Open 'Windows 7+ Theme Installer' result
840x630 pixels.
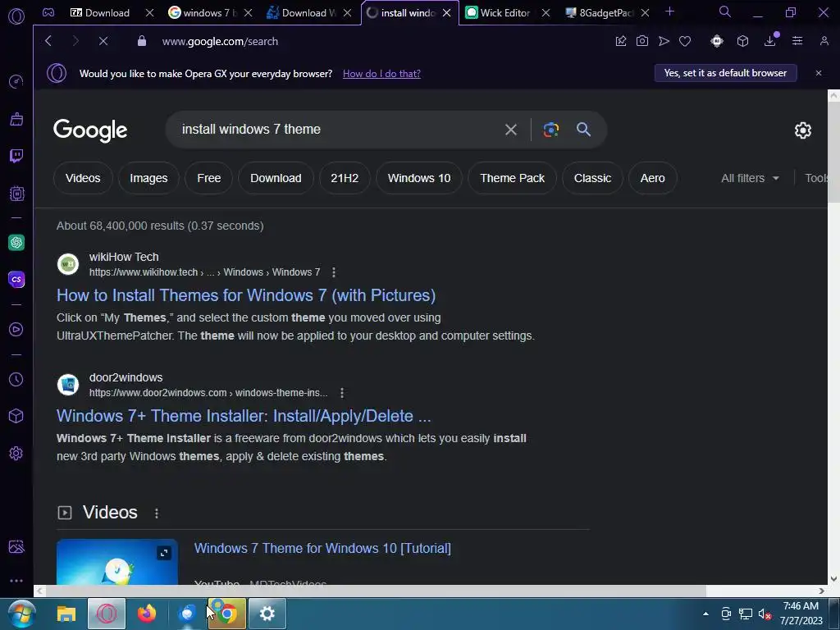[x=244, y=416]
